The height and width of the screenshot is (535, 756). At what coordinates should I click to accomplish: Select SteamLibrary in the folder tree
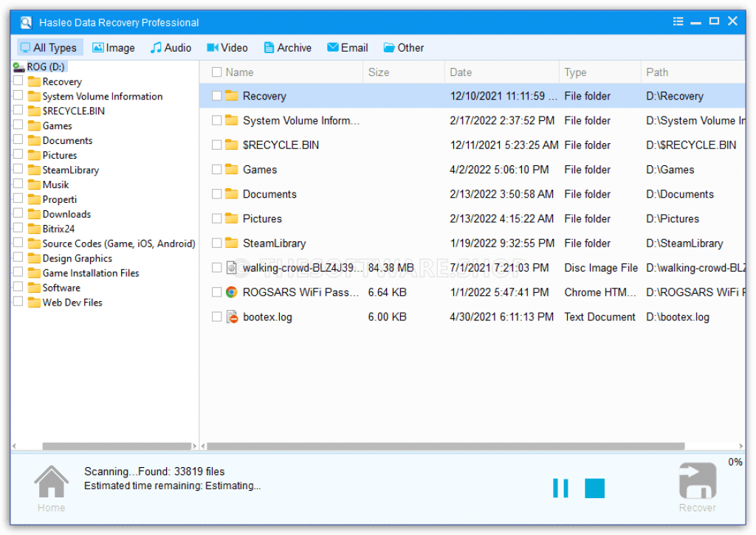(70, 170)
